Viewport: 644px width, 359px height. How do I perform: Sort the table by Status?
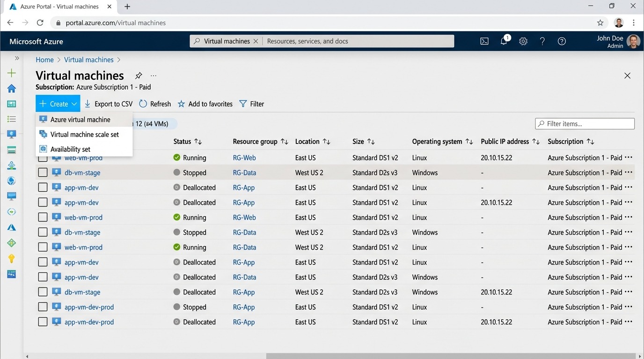pyautogui.click(x=188, y=142)
